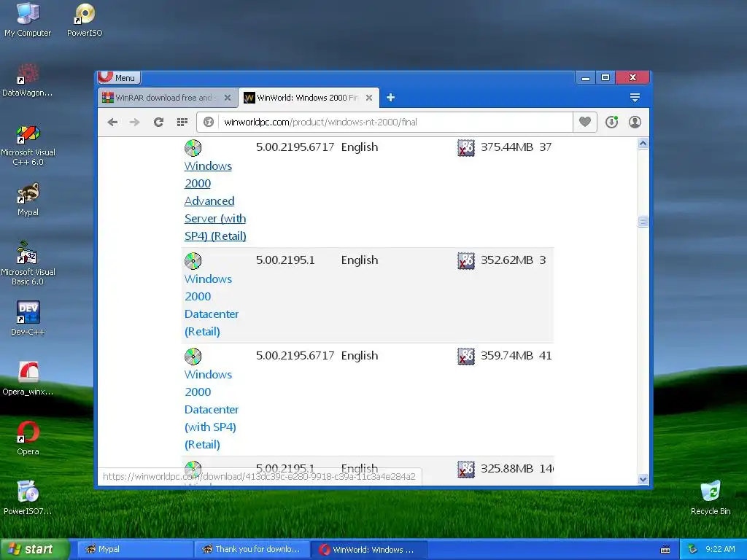The height and width of the screenshot is (560, 747).
Task: Select the Mypal desktop shortcut
Action: [28, 200]
